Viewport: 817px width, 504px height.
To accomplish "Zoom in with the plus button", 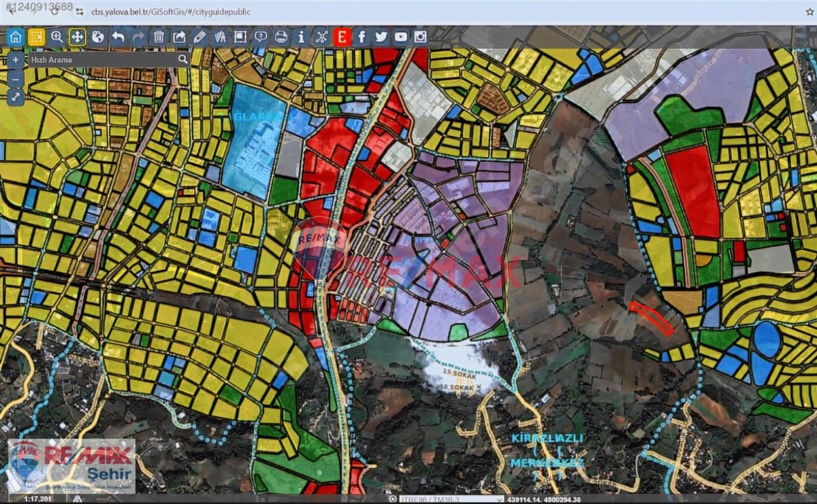I will (16, 60).
